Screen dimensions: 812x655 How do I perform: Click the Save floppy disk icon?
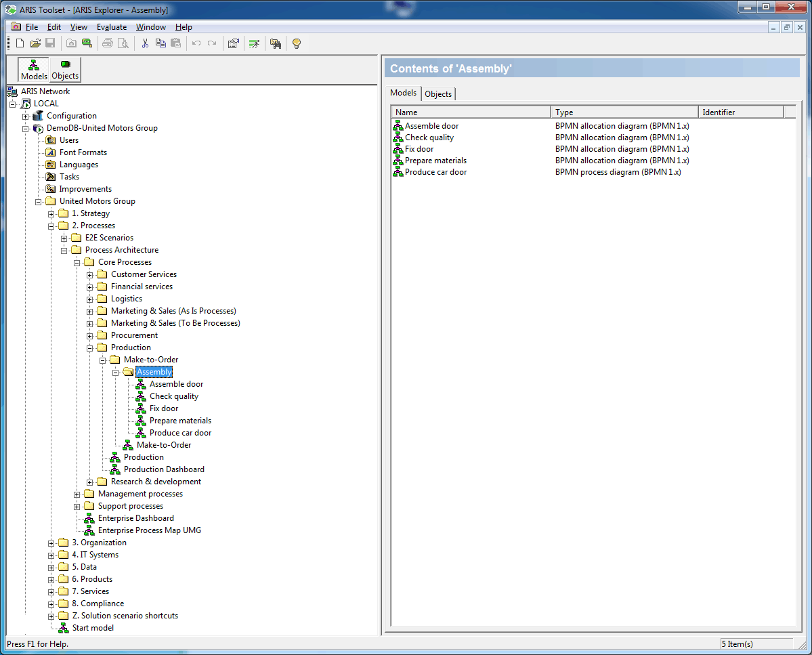coord(50,43)
